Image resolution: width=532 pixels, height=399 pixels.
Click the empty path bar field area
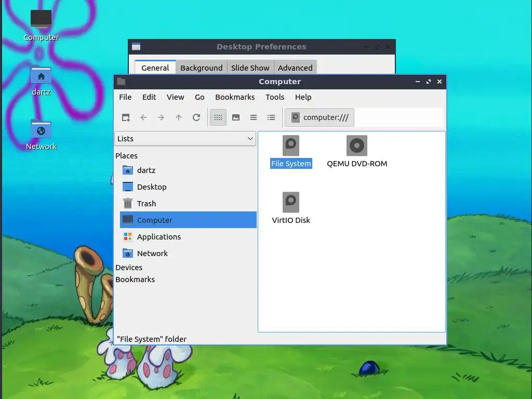[399, 117]
